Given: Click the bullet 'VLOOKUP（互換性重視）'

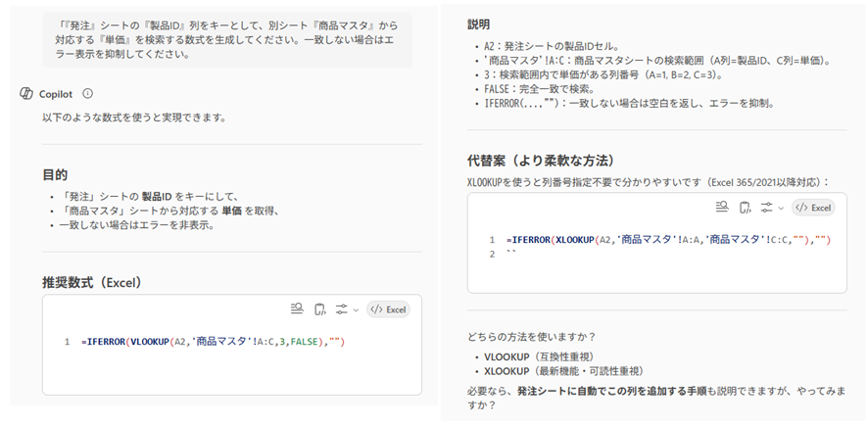Looking at the screenshot, I should tap(542, 356).
